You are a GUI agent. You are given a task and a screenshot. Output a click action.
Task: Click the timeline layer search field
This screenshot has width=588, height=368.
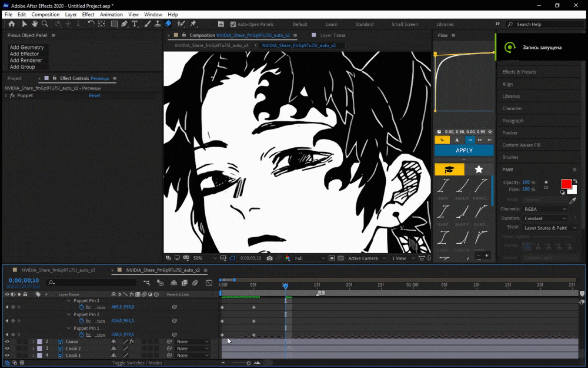(x=92, y=283)
